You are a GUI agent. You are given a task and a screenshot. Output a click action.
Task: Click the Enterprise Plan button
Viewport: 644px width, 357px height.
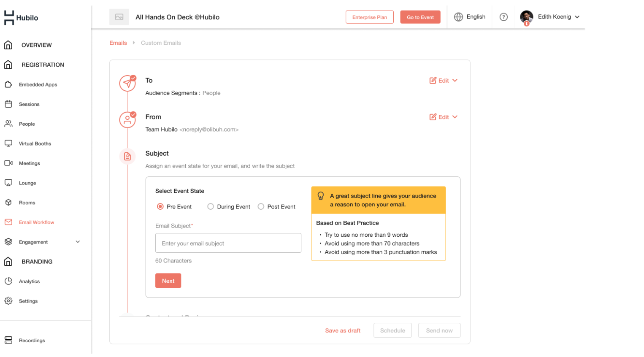pos(370,17)
